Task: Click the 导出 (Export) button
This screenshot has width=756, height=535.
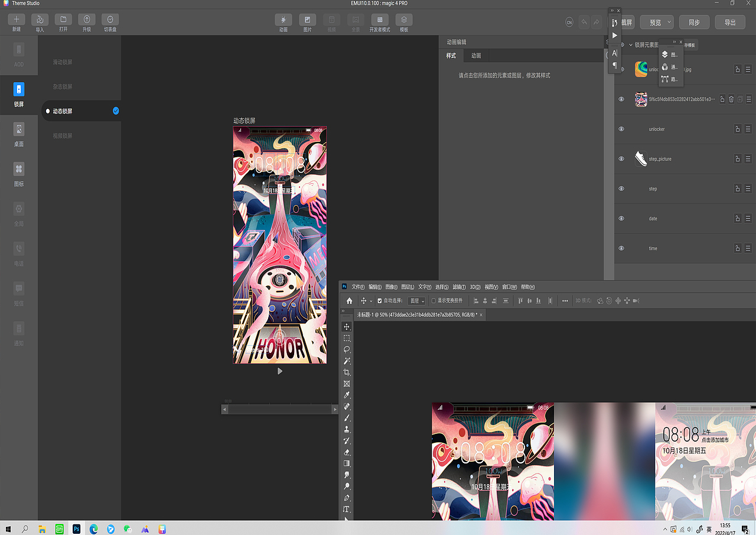Action: (x=730, y=22)
